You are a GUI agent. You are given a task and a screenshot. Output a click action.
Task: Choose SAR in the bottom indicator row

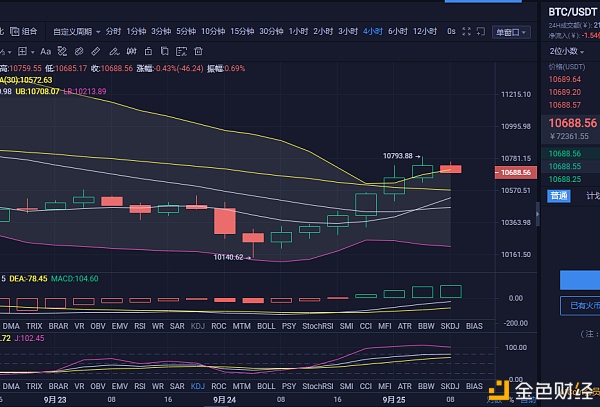(x=177, y=386)
